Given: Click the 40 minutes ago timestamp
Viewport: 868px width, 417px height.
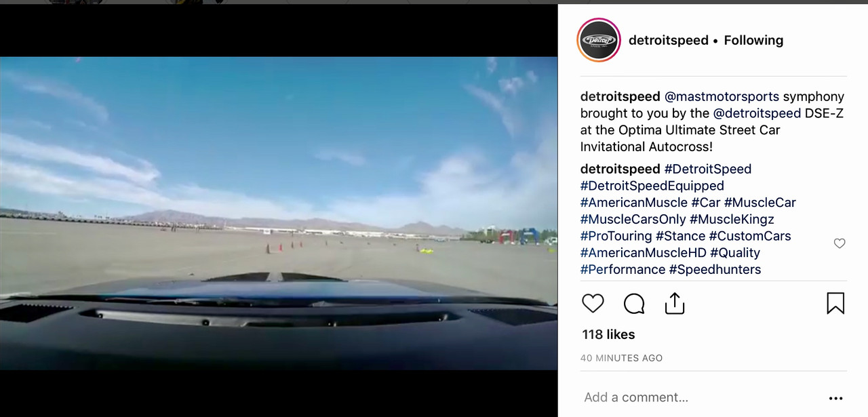Looking at the screenshot, I should [622, 358].
